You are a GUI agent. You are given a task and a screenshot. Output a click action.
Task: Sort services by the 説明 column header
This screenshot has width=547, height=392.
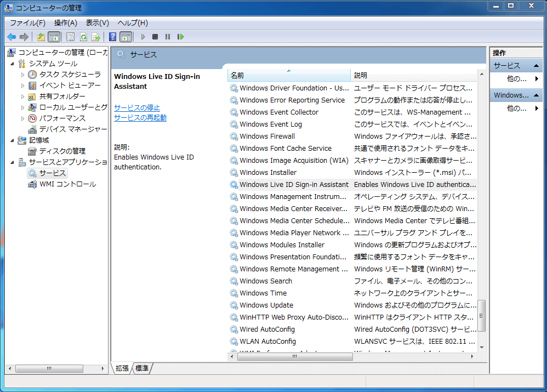click(x=414, y=76)
